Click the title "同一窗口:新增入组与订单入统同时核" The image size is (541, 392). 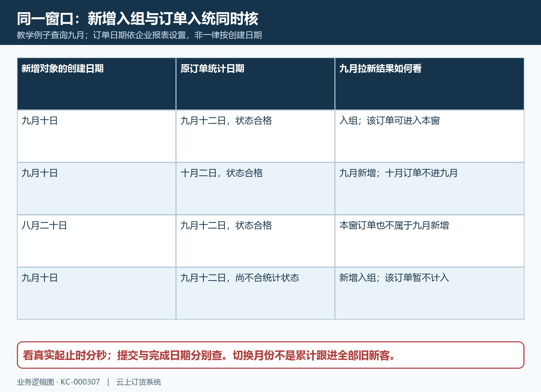coord(138,19)
